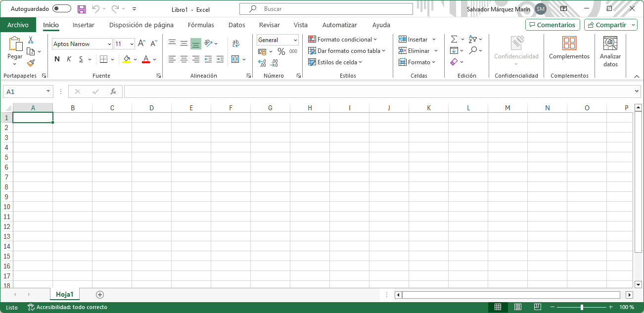Viewport: 644px width, 313px height.
Task: Click the Save disk icon
Action: pyautogui.click(x=82, y=9)
